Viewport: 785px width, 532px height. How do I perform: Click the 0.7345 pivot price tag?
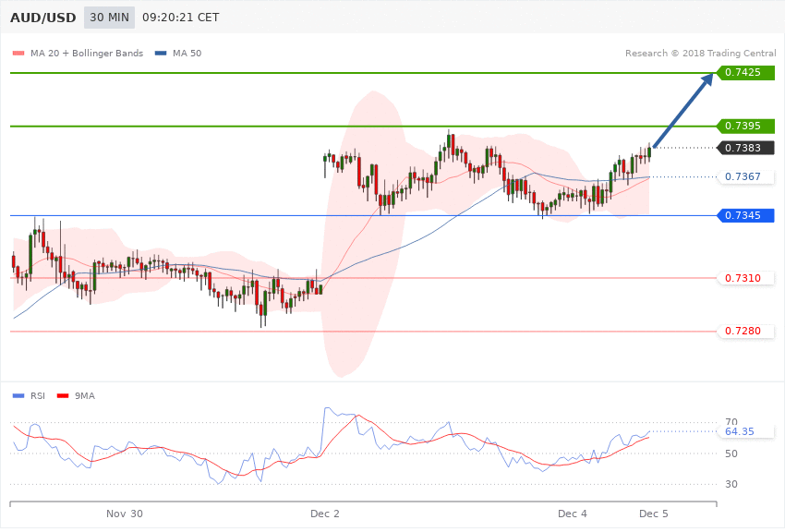[746, 216]
